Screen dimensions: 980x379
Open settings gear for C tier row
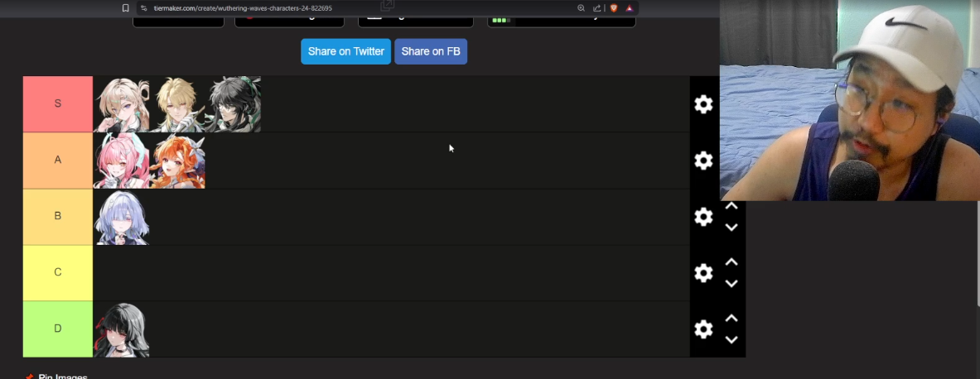click(x=703, y=273)
